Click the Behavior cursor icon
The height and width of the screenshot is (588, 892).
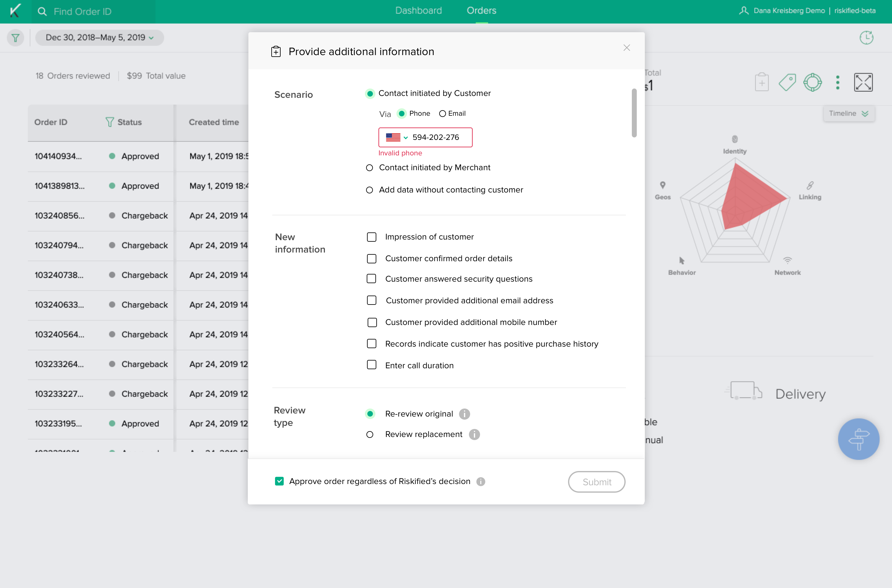pyautogui.click(x=681, y=261)
